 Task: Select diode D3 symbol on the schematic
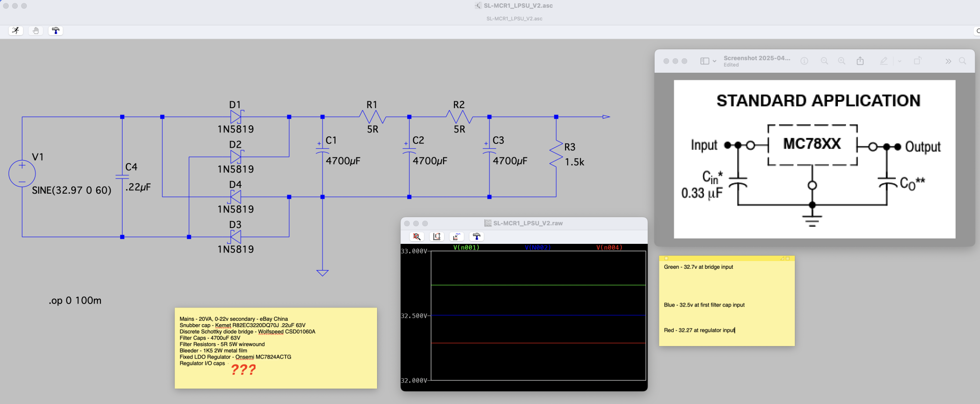click(236, 237)
